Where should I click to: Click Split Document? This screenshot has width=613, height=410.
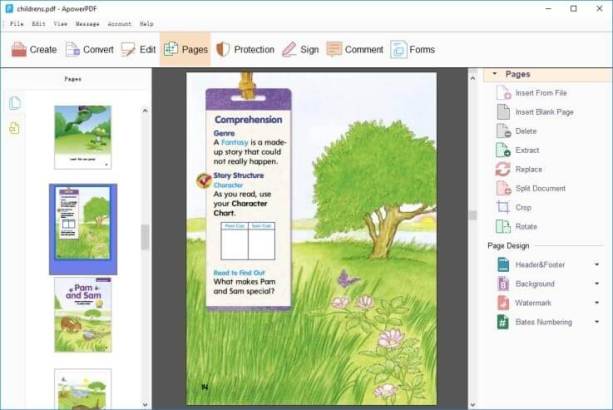531,188
